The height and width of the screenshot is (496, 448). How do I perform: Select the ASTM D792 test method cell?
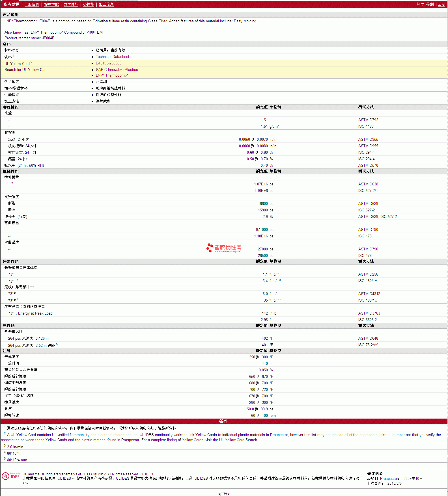(x=368, y=120)
